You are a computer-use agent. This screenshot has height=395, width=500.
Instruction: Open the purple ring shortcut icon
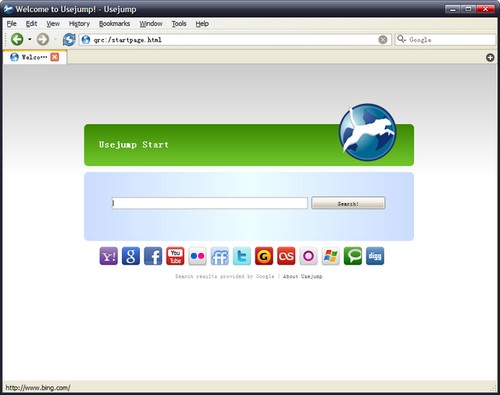point(308,256)
